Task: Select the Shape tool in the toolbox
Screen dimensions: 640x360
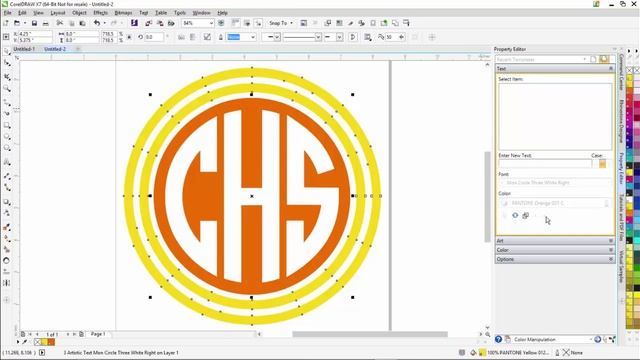Action: [7, 63]
